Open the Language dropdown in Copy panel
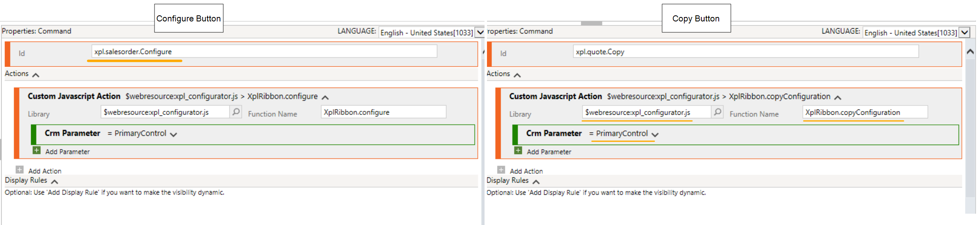The image size is (980, 225). (965, 32)
